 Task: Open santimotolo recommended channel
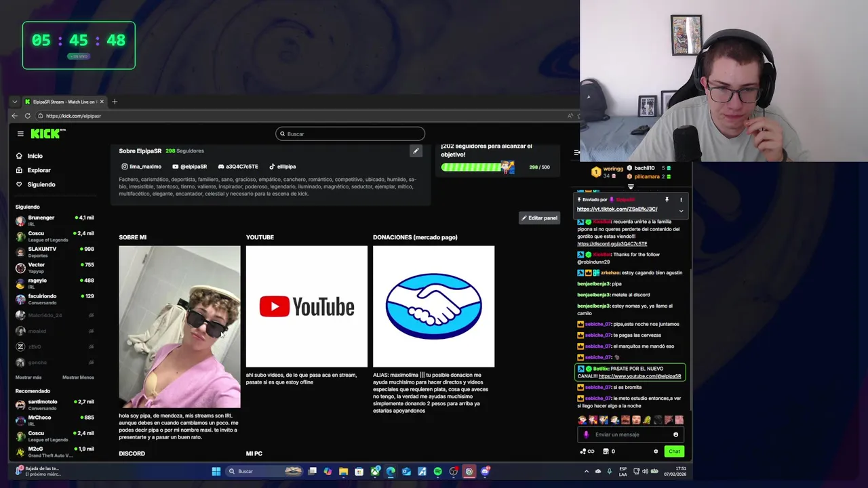(54, 405)
